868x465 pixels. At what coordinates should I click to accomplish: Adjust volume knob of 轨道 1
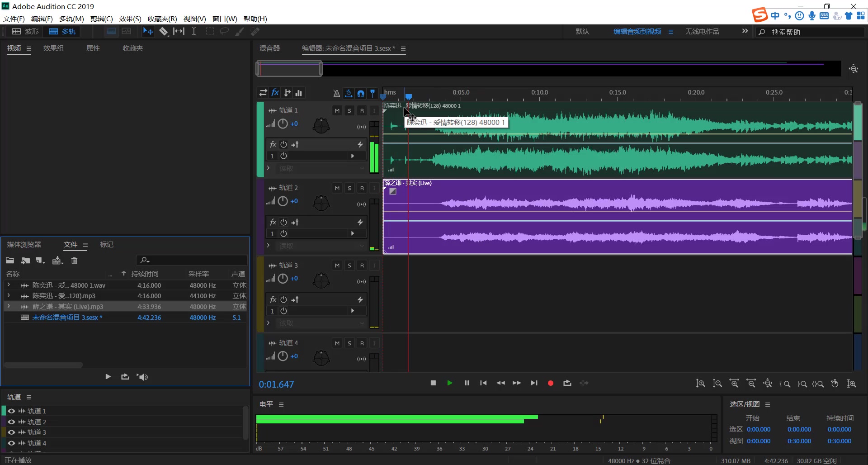[x=283, y=124]
